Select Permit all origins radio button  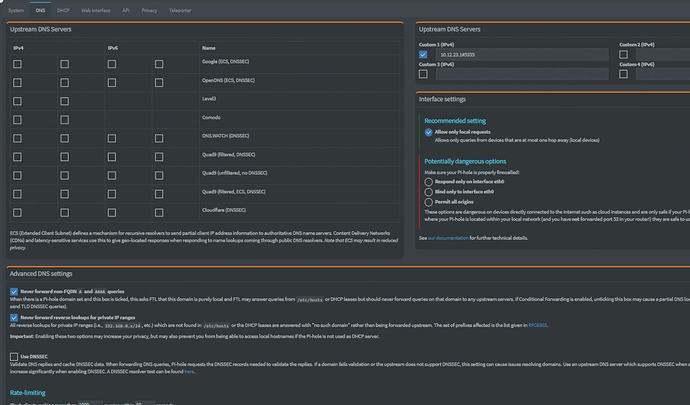tap(429, 201)
